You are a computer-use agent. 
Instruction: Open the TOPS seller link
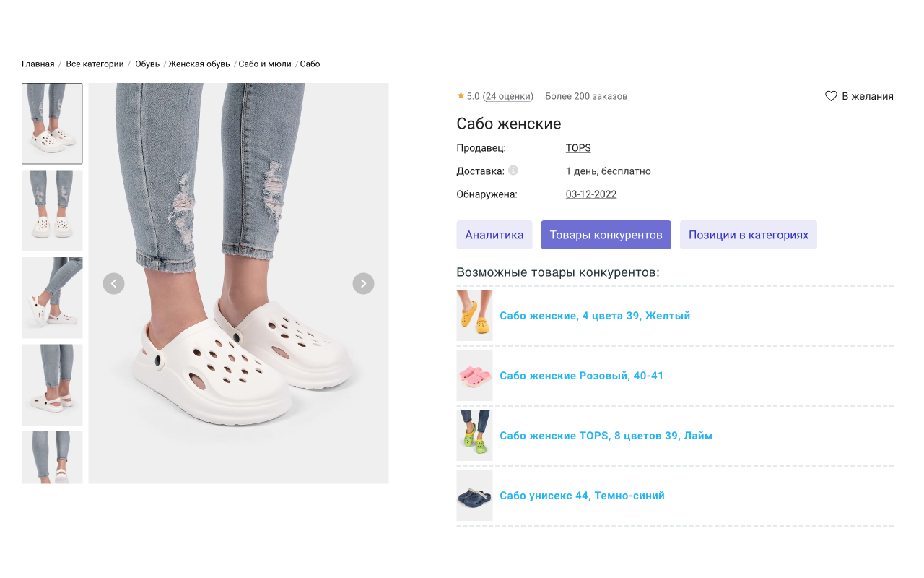click(x=578, y=148)
